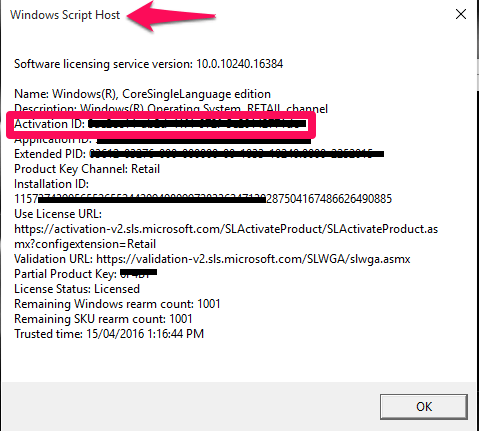The width and height of the screenshot is (479, 431).
Task: Click the validation-v2.sls.microsoft.com URL text
Action: pyautogui.click(x=253, y=259)
